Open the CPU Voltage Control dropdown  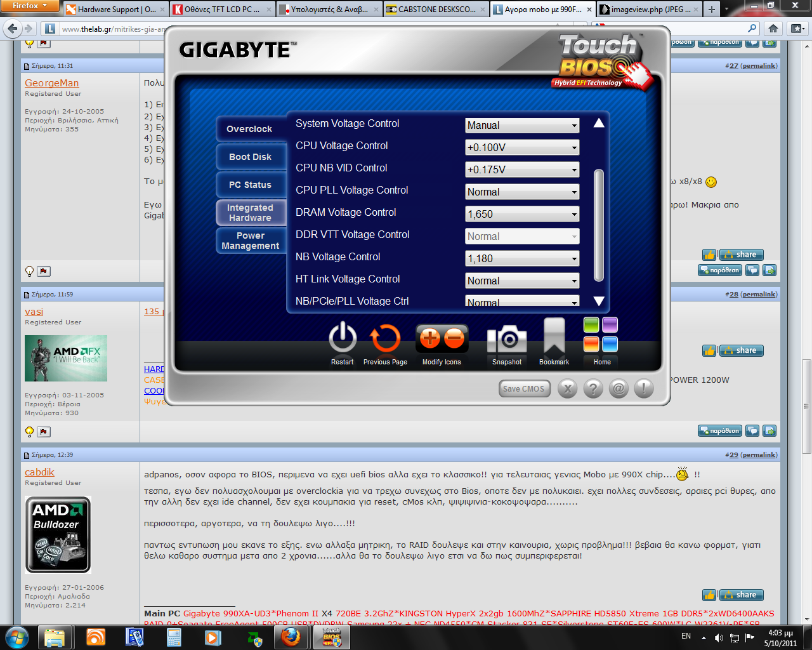click(x=522, y=147)
